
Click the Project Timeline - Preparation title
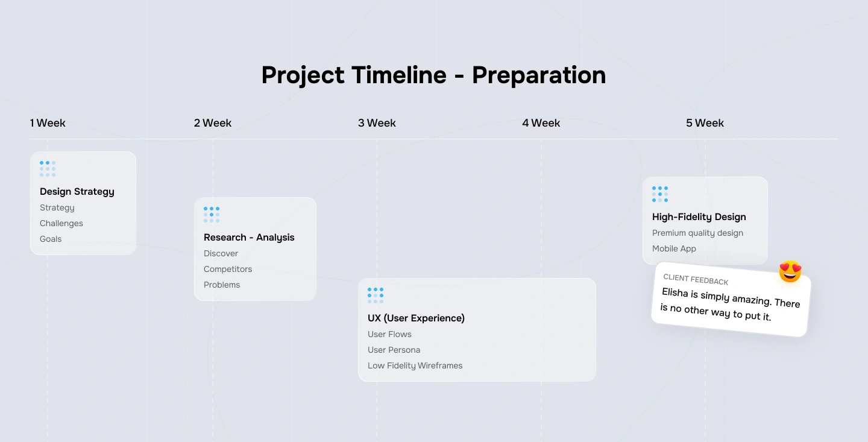(x=433, y=75)
